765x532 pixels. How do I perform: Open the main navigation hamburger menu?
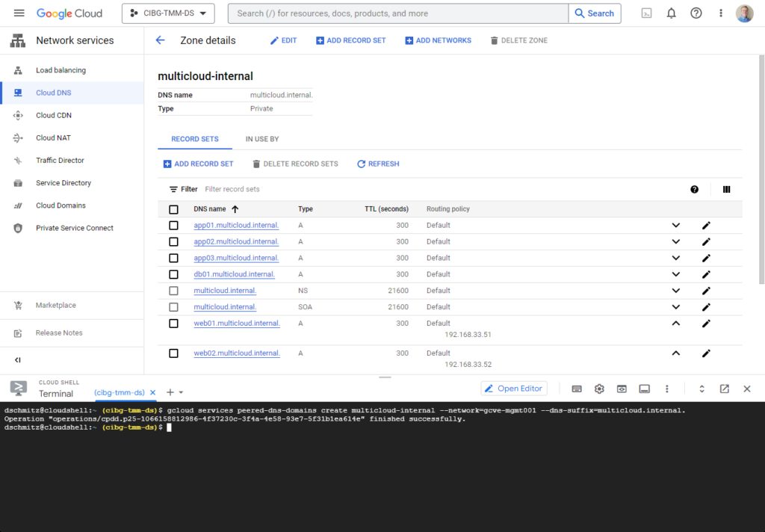19,13
